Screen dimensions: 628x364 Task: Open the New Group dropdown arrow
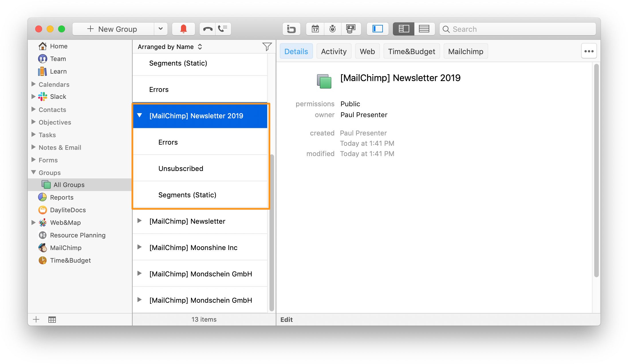(x=161, y=29)
